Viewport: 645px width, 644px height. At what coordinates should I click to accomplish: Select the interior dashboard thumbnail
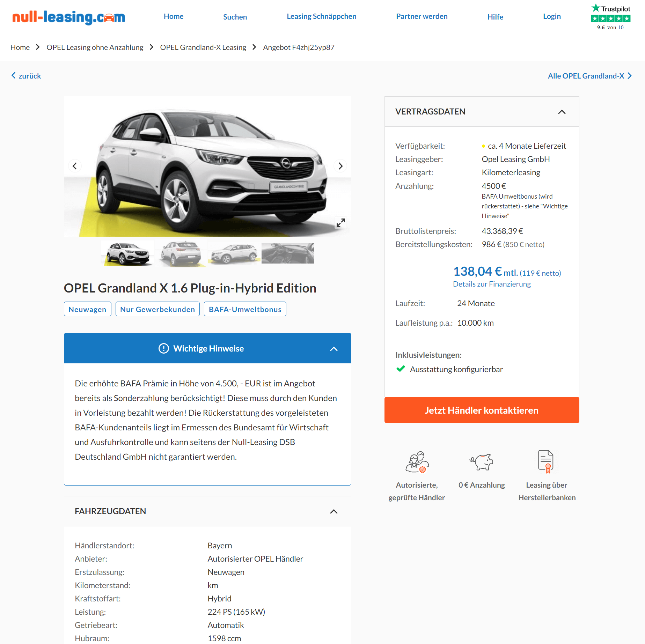coord(287,253)
